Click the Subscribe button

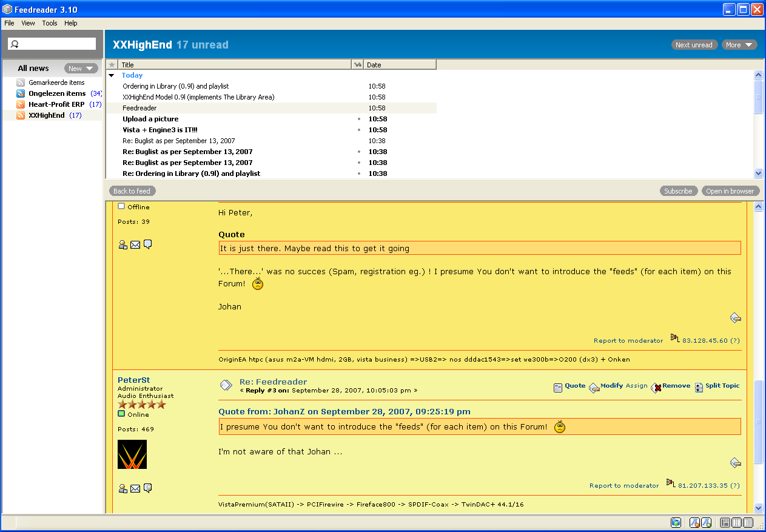pos(679,191)
